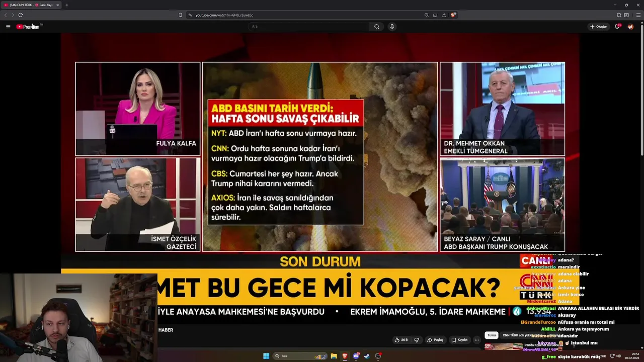Viewport: 644px width, 362px height.
Task: Open the recommended CNN Türk video thumbnail
Action: (x=503, y=346)
